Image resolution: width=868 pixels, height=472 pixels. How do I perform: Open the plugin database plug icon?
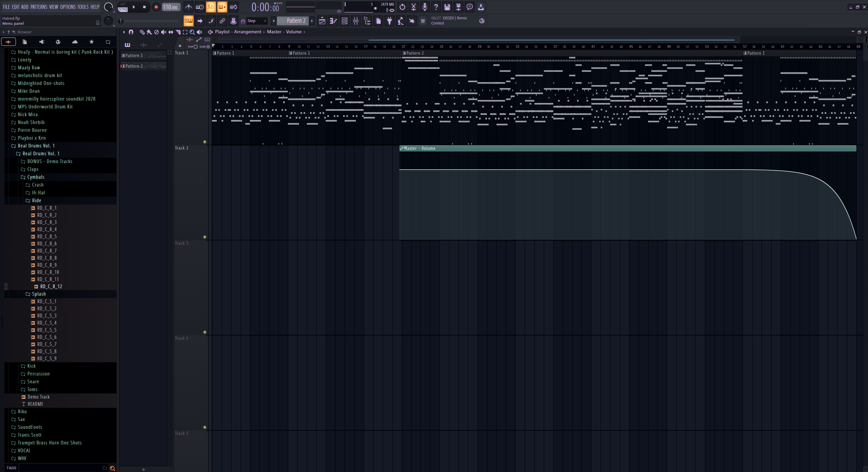coord(389,21)
